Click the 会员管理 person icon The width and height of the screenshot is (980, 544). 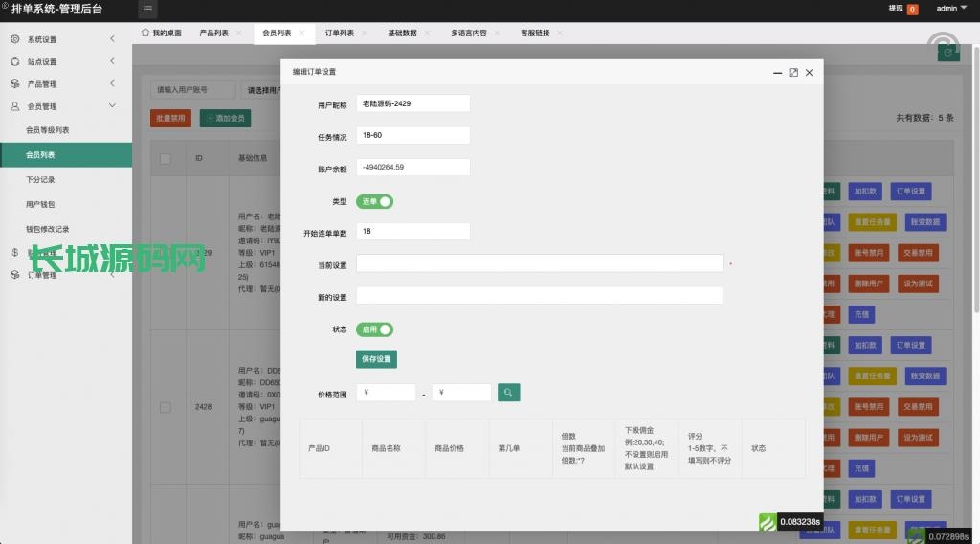tap(15, 107)
